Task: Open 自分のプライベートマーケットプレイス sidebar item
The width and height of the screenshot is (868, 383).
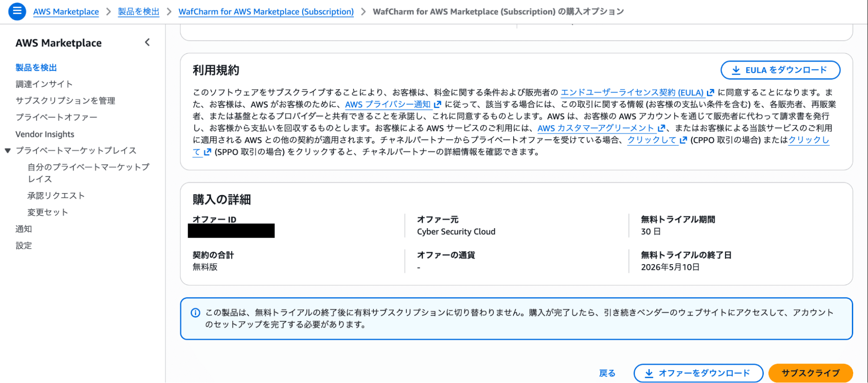Action: [89, 173]
